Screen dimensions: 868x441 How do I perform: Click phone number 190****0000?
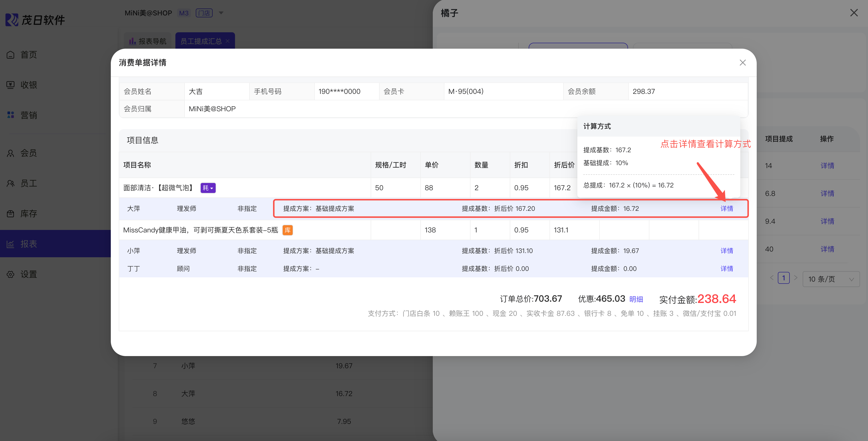(339, 92)
